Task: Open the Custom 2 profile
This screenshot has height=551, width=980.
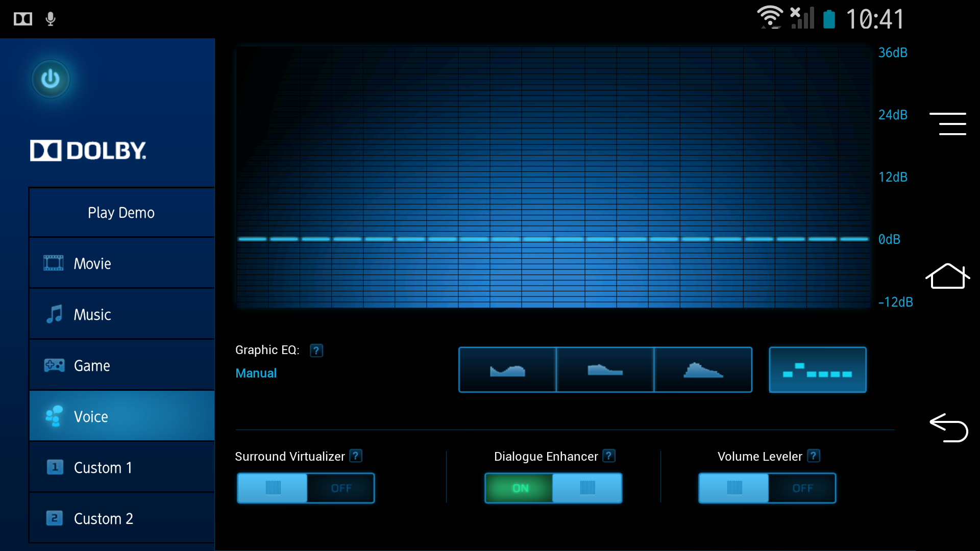Action: click(x=122, y=518)
